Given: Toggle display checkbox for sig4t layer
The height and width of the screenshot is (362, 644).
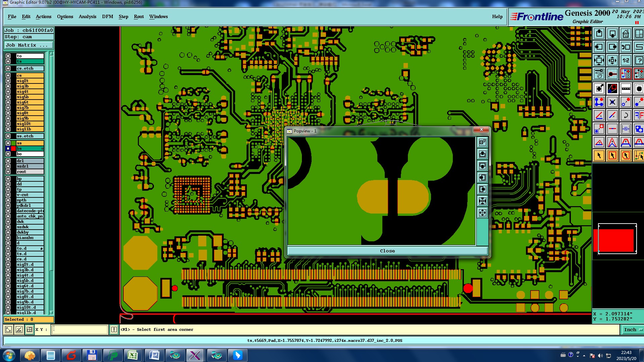Looking at the screenshot, I should pos(8,92).
